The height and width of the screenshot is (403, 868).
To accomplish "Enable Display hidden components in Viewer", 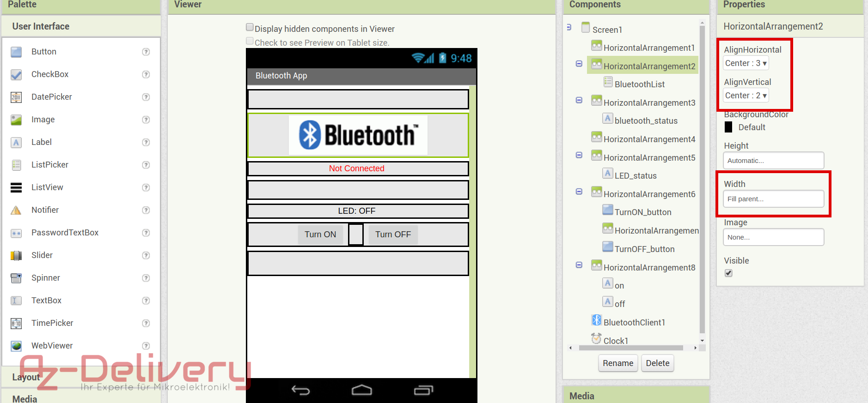I will point(250,27).
